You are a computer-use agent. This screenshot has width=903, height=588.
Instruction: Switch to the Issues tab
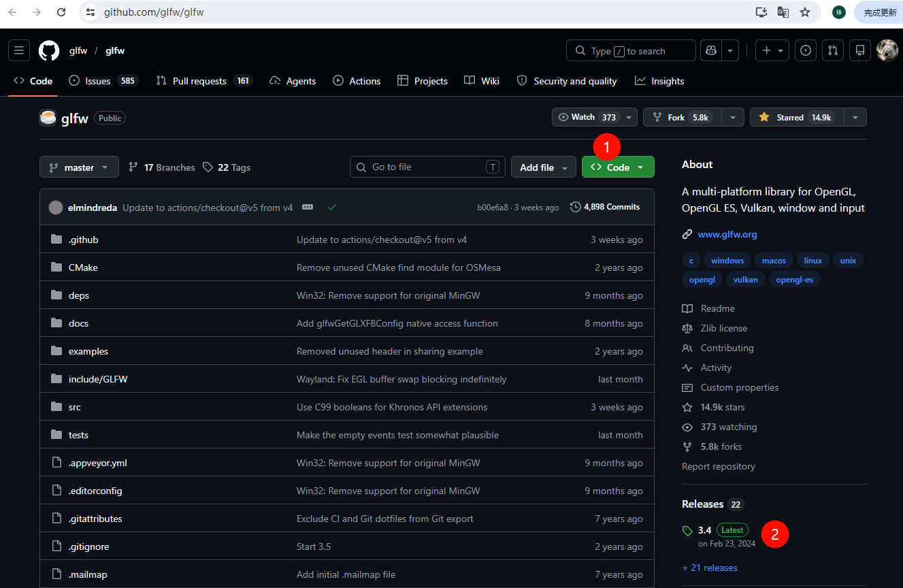point(103,81)
